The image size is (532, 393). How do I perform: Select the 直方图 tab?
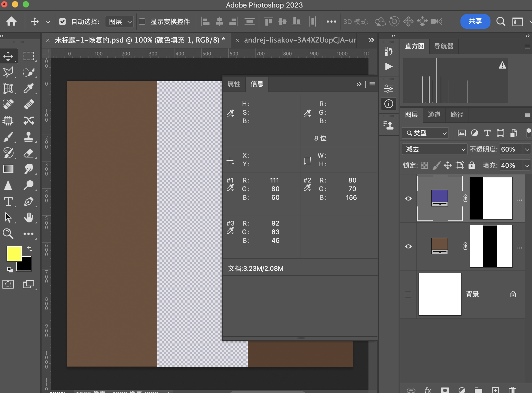coord(414,46)
